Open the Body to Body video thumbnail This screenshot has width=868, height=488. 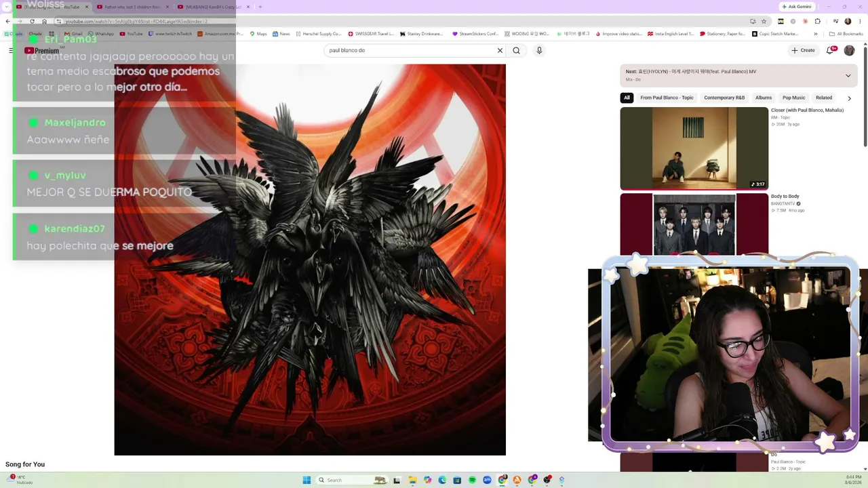point(694,225)
